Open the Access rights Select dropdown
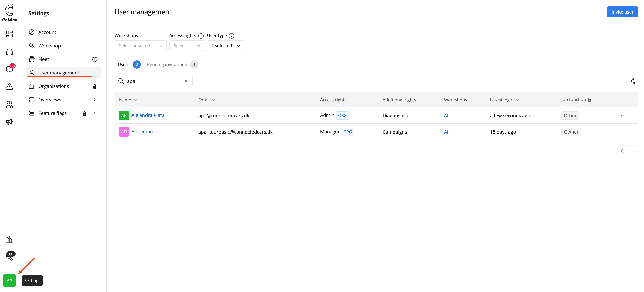Viewport: 644px width, 292px height. tap(186, 46)
